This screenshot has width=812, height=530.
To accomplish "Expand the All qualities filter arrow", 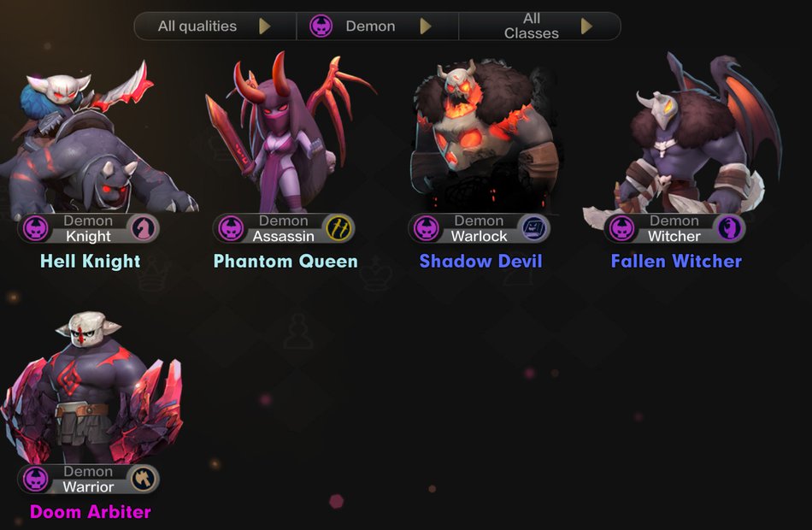I will [x=265, y=26].
